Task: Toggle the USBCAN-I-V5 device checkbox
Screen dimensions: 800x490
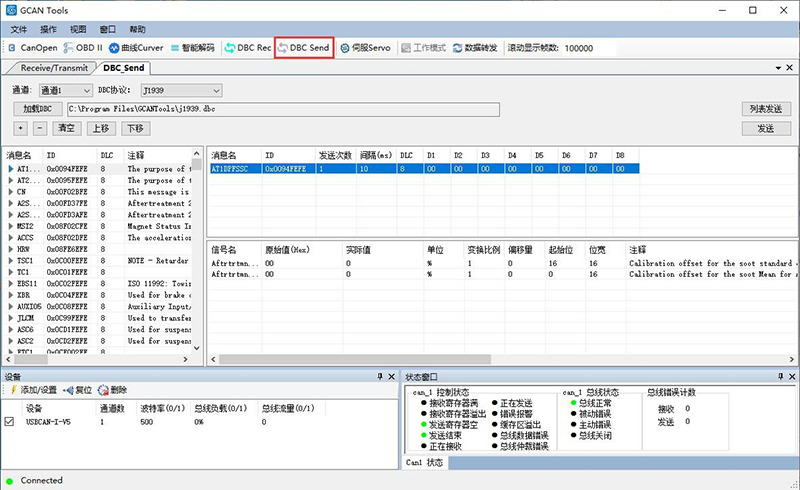Action: pyautogui.click(x=10, y=422)
